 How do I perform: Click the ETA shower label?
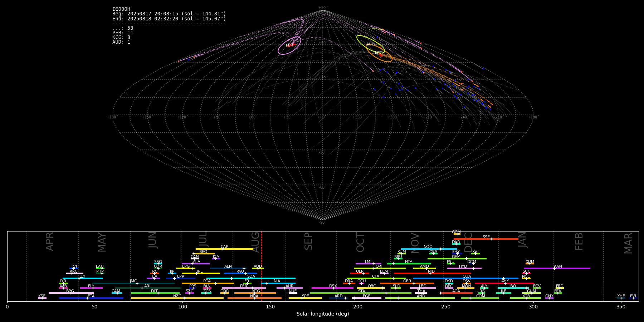[91, 296]
